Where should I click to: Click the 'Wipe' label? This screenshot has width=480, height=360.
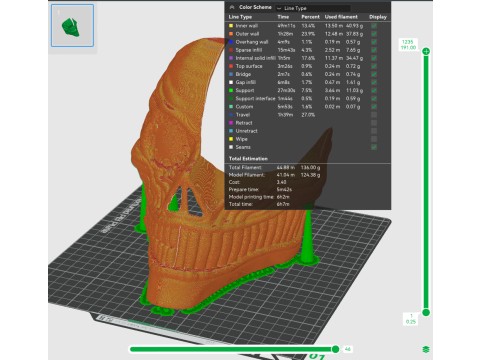coord(241,139)
